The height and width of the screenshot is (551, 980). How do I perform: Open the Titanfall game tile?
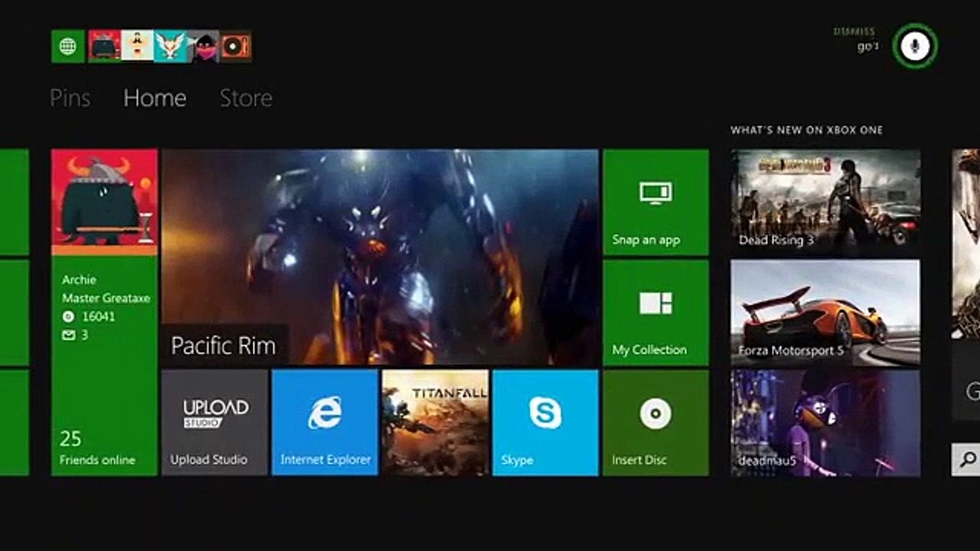pyautogui.click(x=436, y=422)
